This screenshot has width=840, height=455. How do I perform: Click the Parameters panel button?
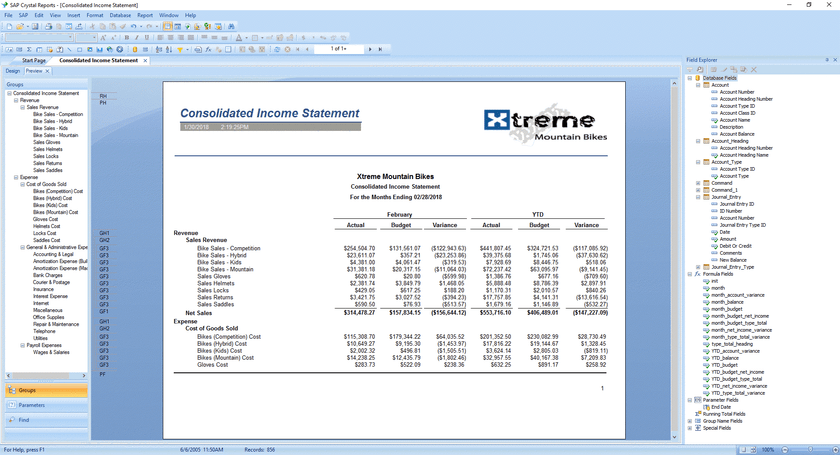point(47,405)
